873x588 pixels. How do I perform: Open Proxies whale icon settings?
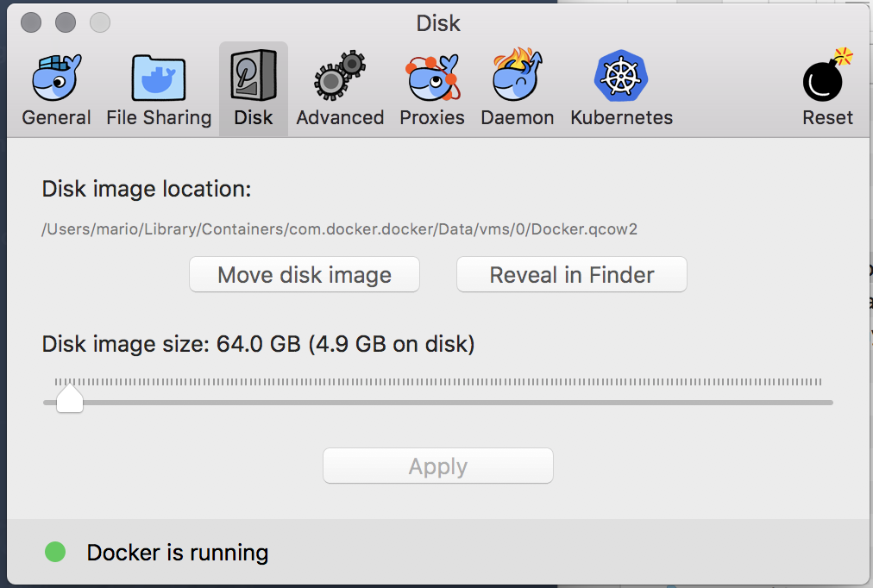tap(432, 78)
